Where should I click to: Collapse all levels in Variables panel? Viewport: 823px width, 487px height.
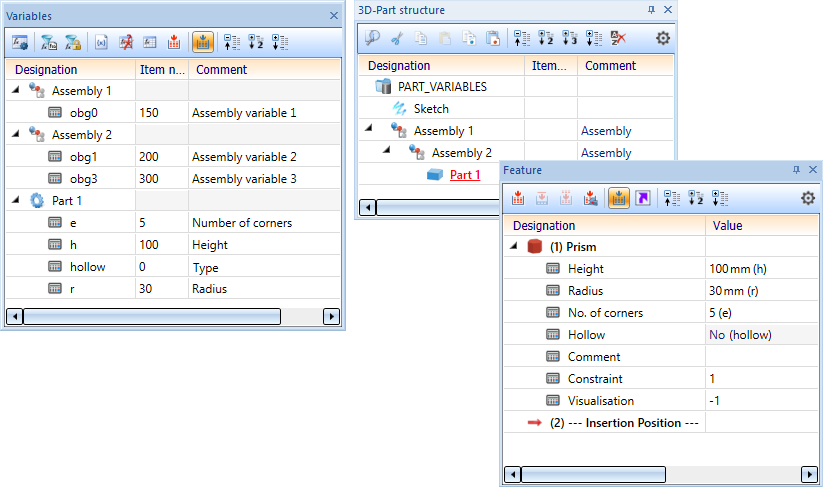[231, 42]
